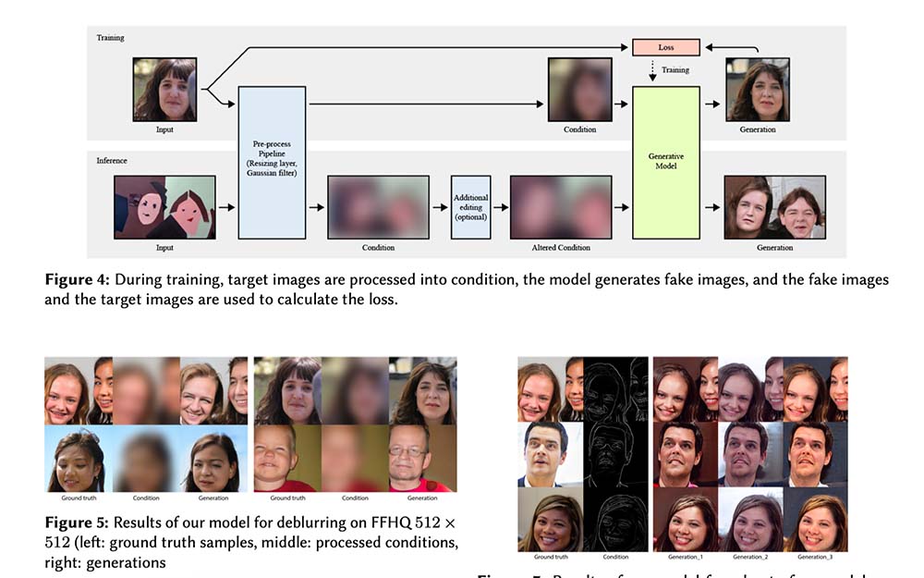Click the dotted-arrow Training label below Loss
This screenshot has width=924, height=578.
click(x=675, y=70)
